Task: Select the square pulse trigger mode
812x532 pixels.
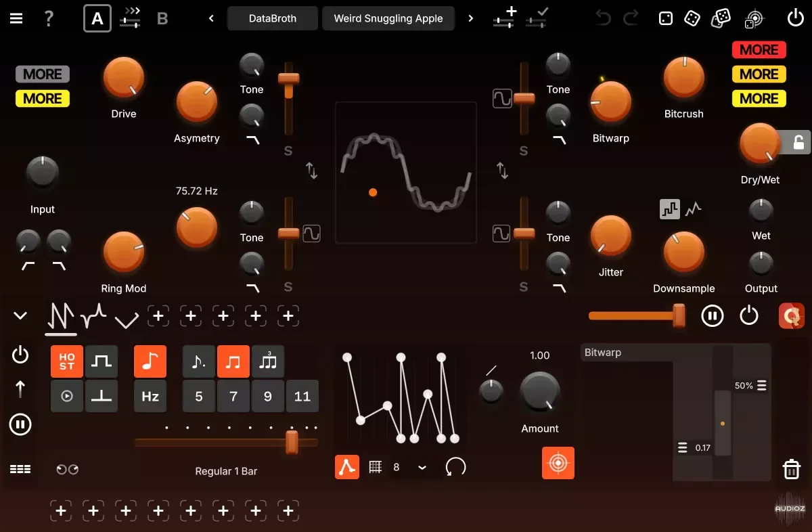Action: pyautogui.click(x=101, y=361)
